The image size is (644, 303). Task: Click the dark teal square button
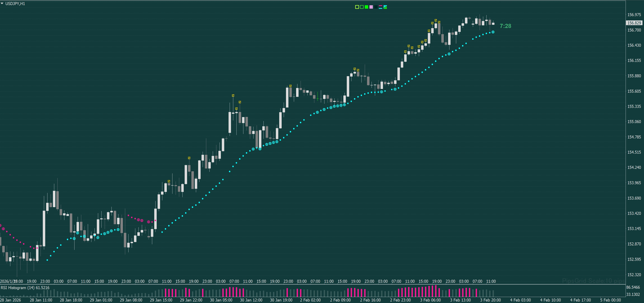point(376,7)
